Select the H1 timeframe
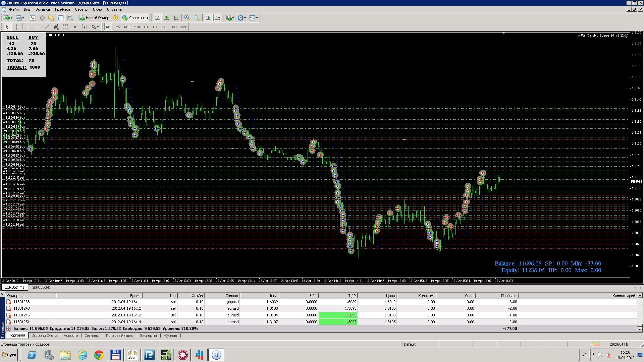The height and width of the screenshot is (362, 644). point(146,27)
